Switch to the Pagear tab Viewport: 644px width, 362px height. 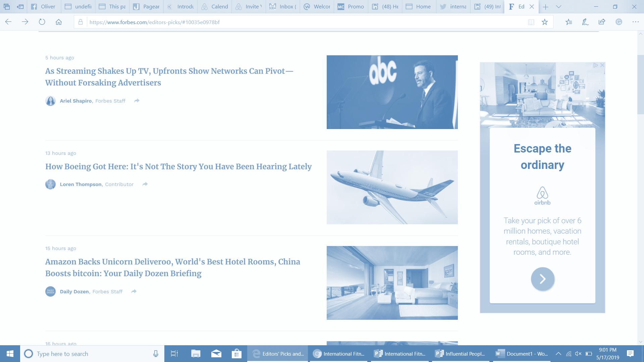pyautogui.click(x=146, y=6)
